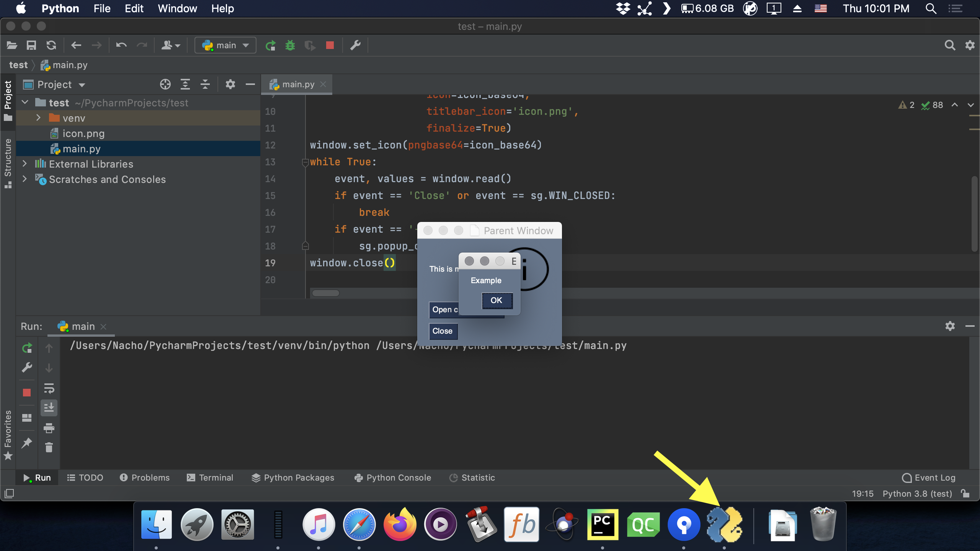The height and width of the screenshot is (551, 980).
Task: Stop the running program
Action: pyautogui.click(x=330, y=45)
